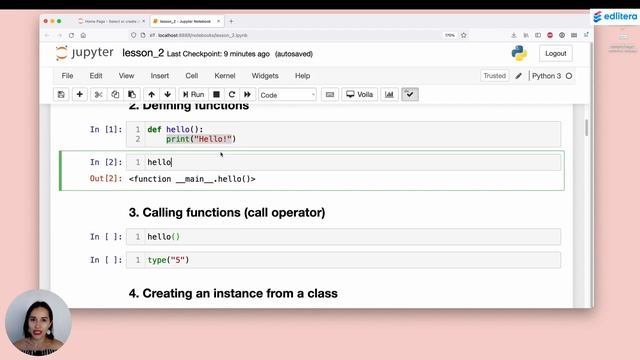640x360 pixels.
Task: Rename notebook by clicking lesson_2 title
Action: (x=143, y=53)
